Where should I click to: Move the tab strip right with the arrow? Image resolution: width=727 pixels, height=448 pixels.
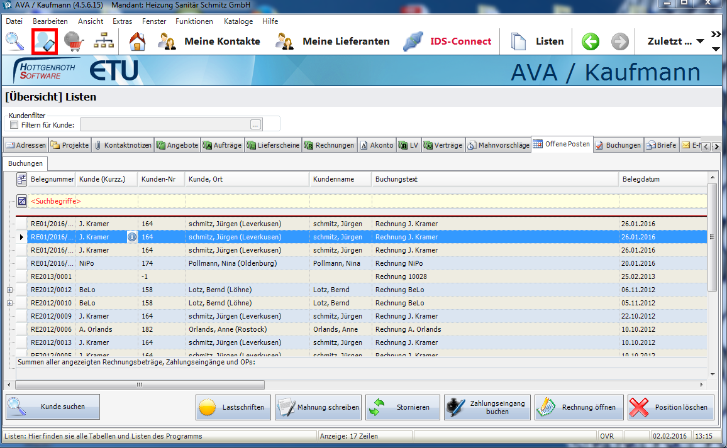coord(716,146)
